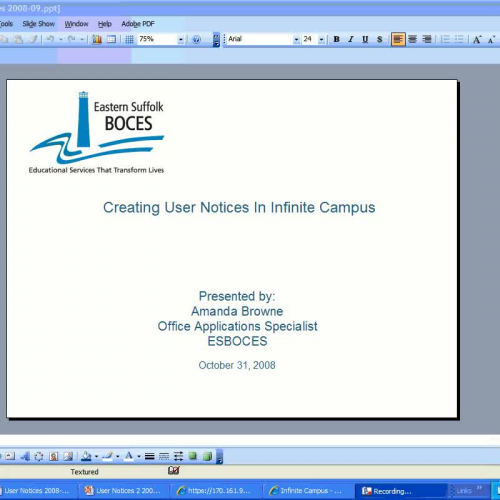Switch to https://170.161.9 browser taskbar button

216,491
